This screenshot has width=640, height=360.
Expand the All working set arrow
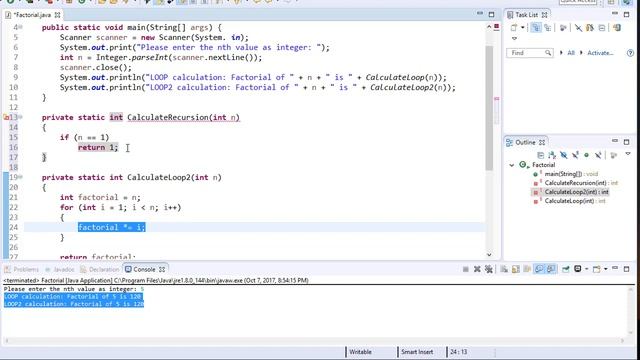[x=561, y=53]
